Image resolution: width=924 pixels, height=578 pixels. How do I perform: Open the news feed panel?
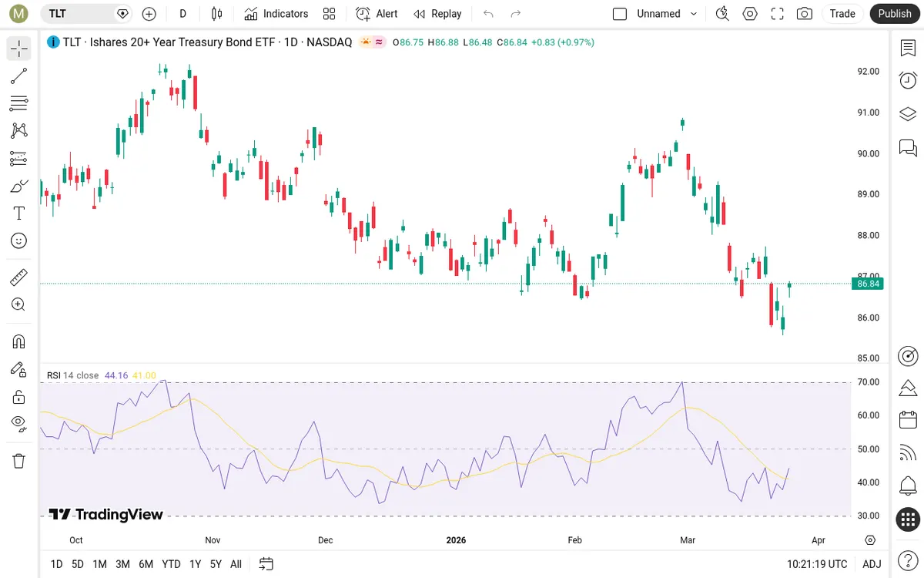point(908,453)
